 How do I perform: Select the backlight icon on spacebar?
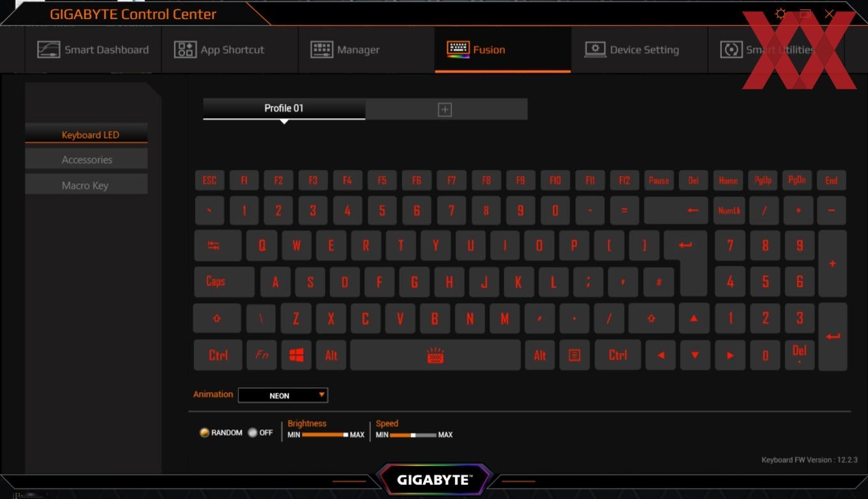pos(435,355)
